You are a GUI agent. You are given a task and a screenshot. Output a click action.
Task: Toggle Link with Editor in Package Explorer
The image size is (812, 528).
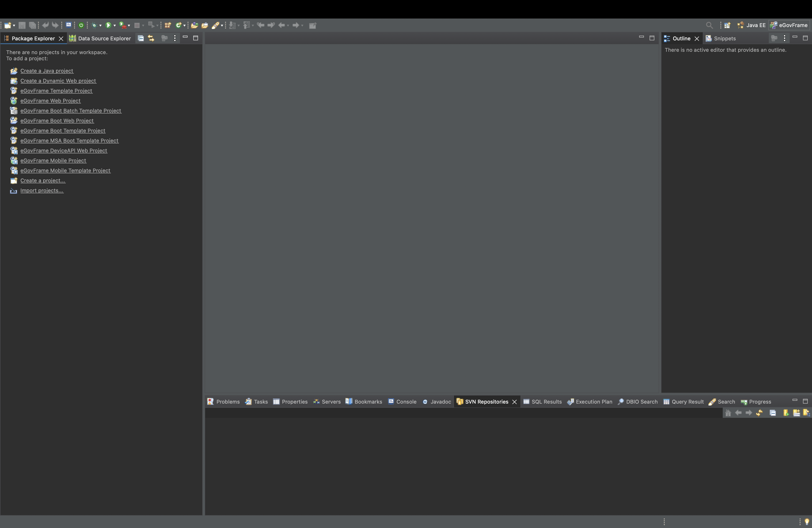[x=151, y=38]
